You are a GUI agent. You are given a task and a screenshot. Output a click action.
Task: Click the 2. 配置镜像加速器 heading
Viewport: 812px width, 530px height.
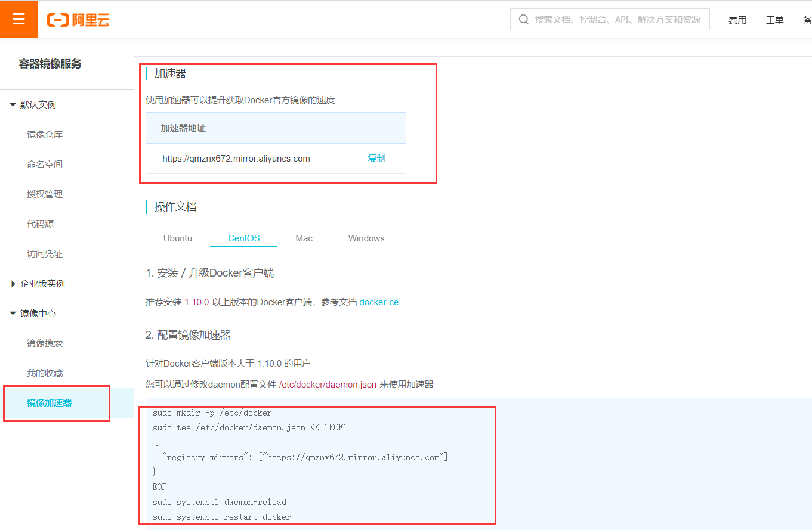tap(188, 335)
